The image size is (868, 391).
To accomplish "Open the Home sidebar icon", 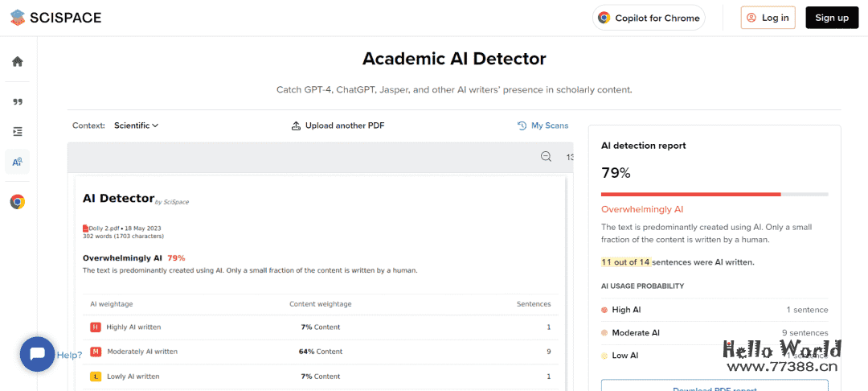I will [18, 61].
